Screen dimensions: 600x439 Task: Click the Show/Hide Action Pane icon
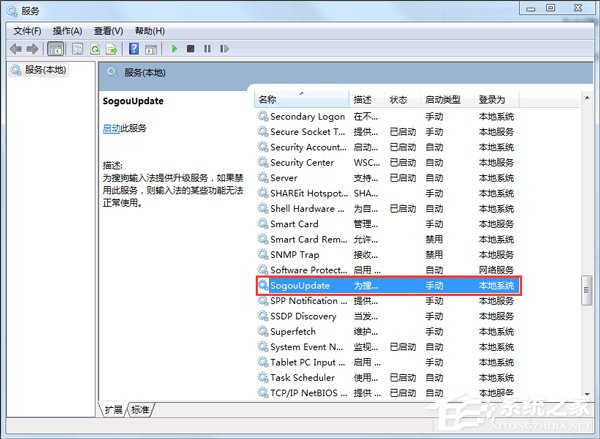[x=151, y=49]
